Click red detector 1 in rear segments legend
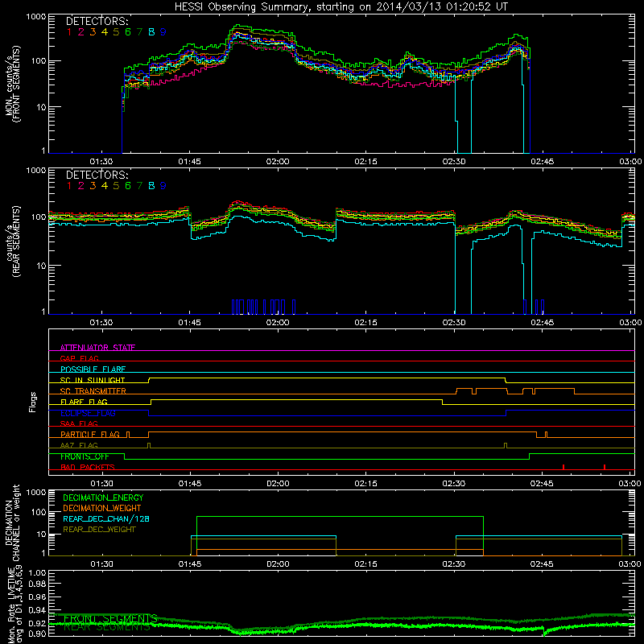 69,186
